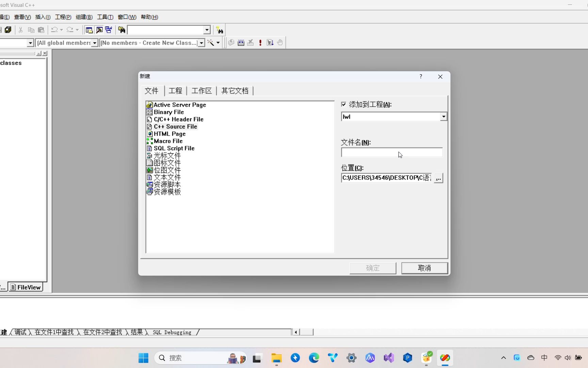Toggle 添加到工程 checkbox
The width and height of the screenshot is (588, 368).
pyautogui.click(x=344, y=104)
